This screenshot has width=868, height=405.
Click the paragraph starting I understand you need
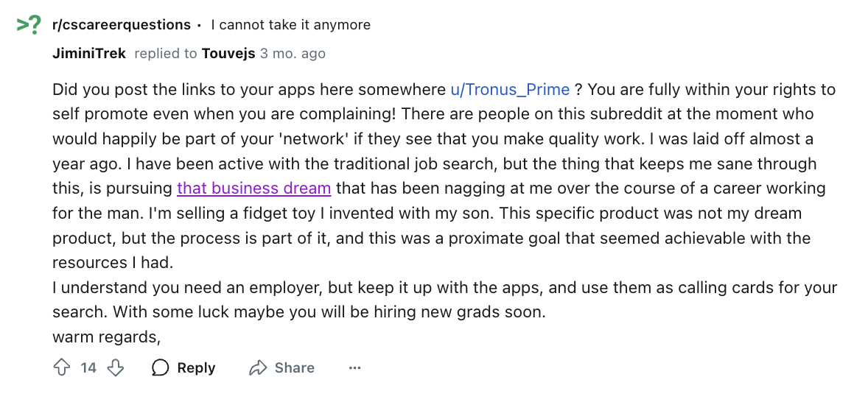pos(444,300)
